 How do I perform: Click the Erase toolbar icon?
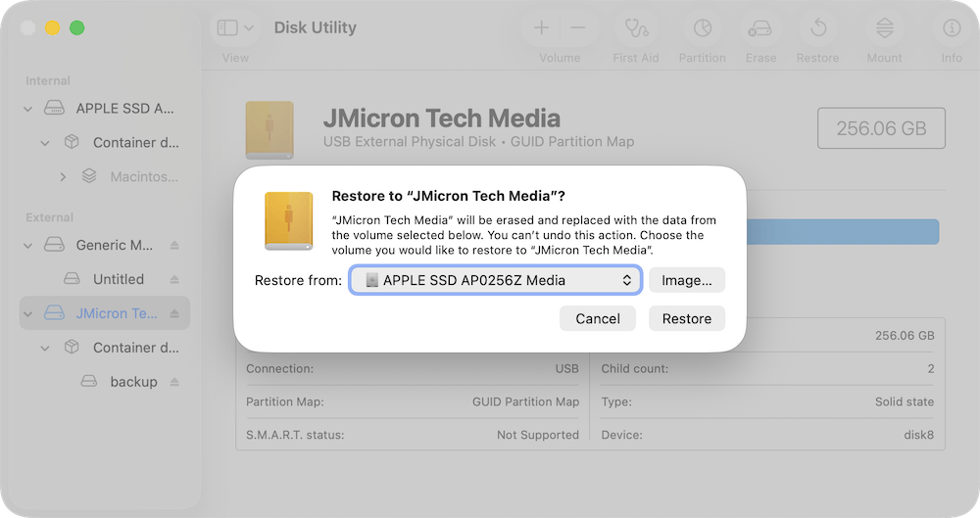[760, 28]
